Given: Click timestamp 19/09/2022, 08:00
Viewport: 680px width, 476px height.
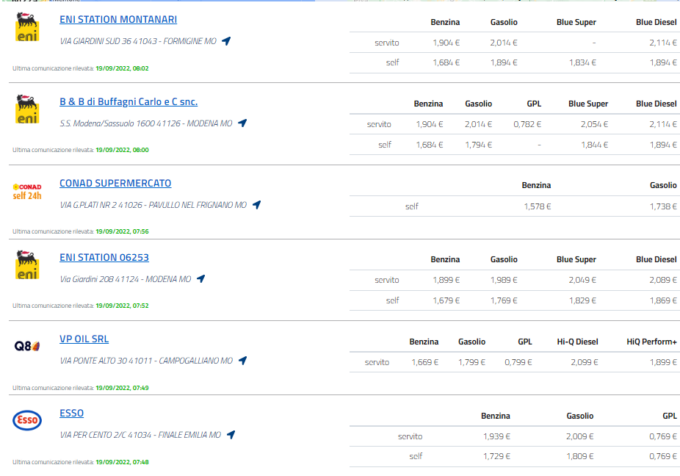Looking at the screenshot, I should 122,150.
